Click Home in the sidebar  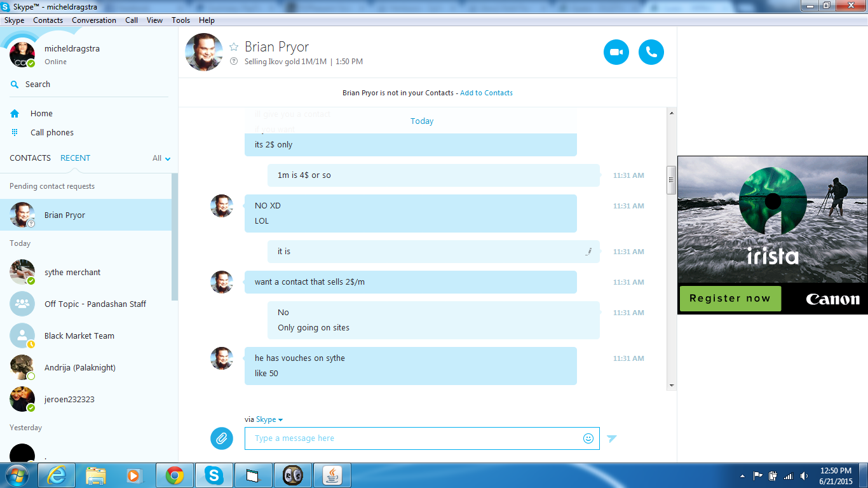point(41,113)
